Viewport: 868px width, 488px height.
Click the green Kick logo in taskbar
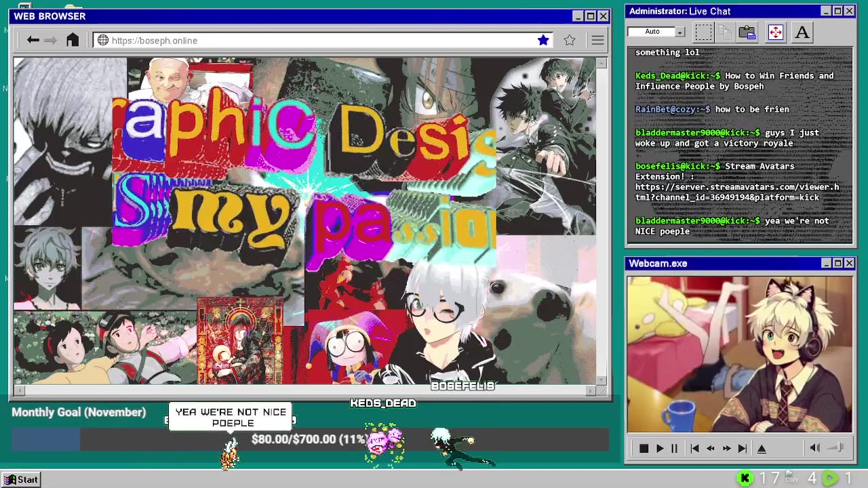(745, 479)
